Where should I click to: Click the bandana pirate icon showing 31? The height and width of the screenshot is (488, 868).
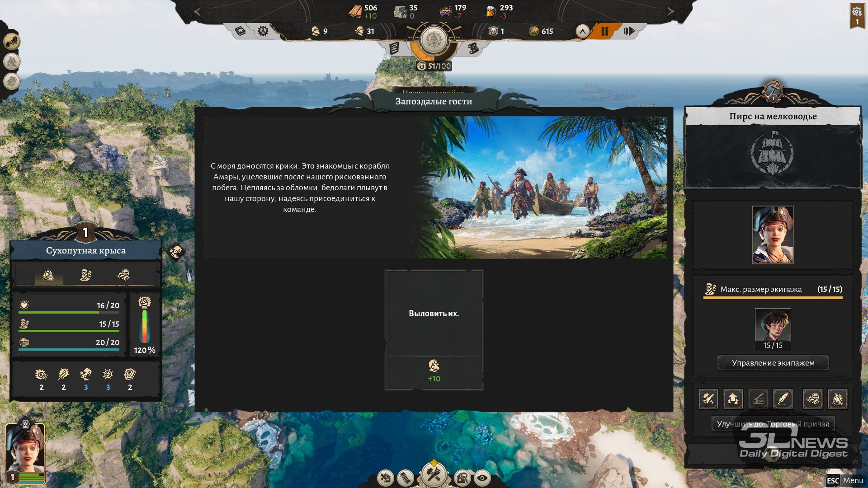[x=359, y=31]
